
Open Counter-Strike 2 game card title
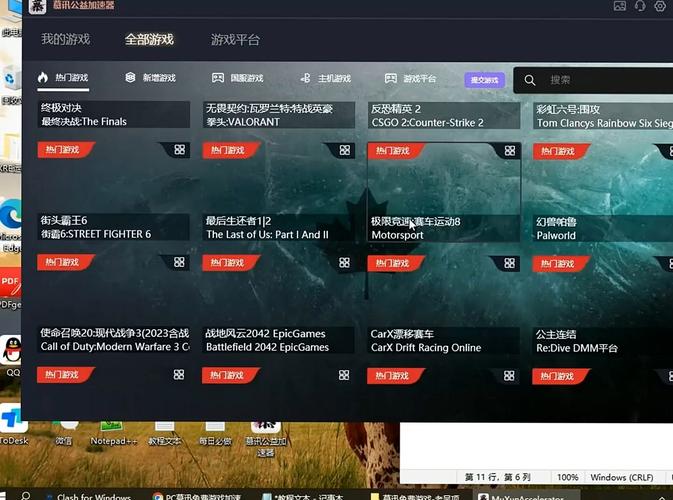point(444,115)
